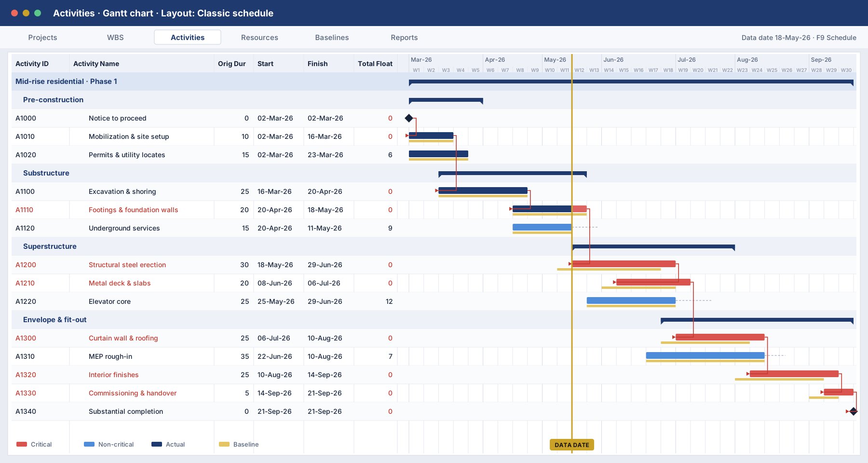This screenshot has height=463, width=868.
Task: Go to the Baselines tab
Action: (x=332, y=38)
